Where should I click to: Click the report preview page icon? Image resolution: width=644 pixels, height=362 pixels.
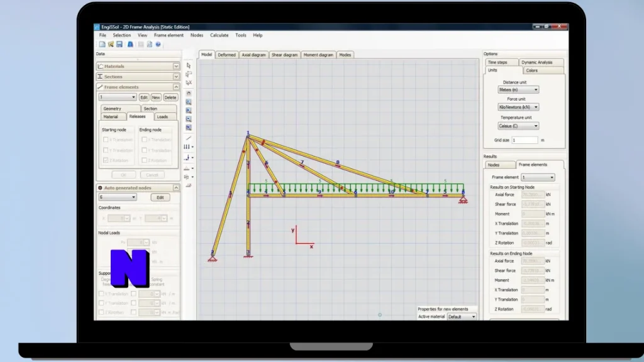[150, 45]
